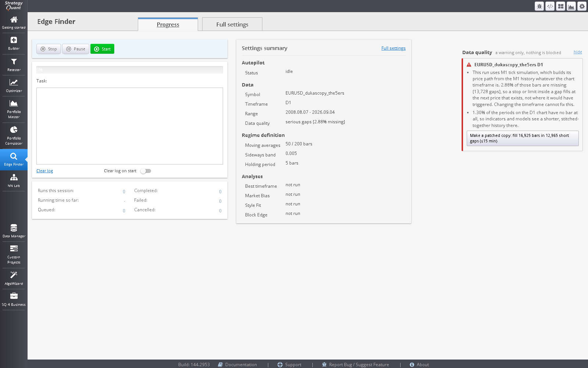Open Custom Projects in sidebar
The width and height of the screenshot is (588, 368).
tap(14, 255)
